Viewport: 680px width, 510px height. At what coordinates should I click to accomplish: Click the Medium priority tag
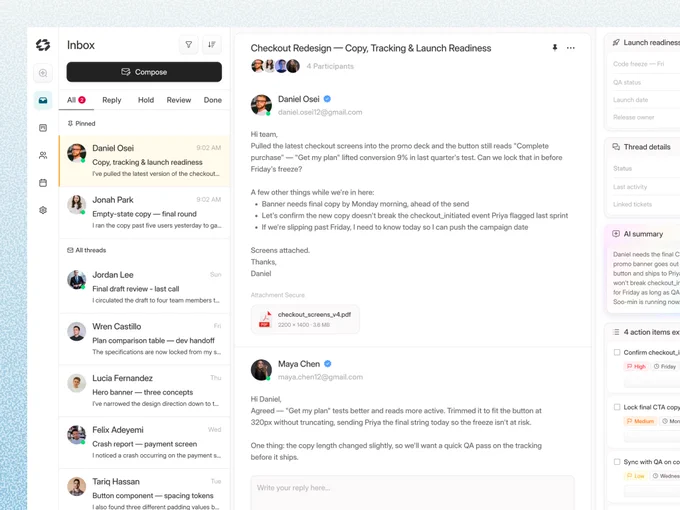coord(640,421)
